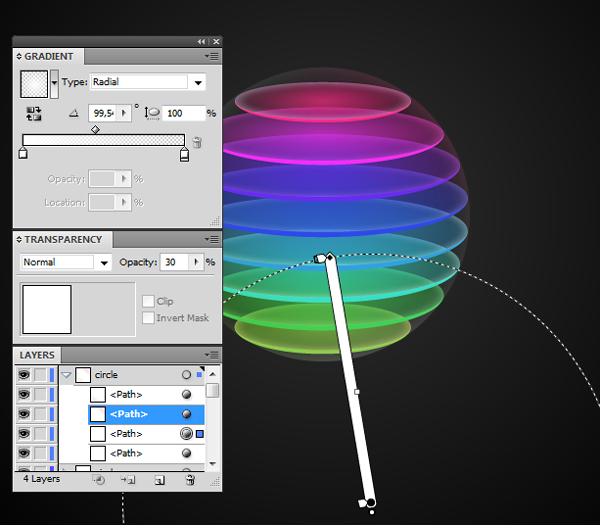The image size is (600, 525).
Task: Toggle visibility eye of third Path sublayer
Action: tap(24, 434)
